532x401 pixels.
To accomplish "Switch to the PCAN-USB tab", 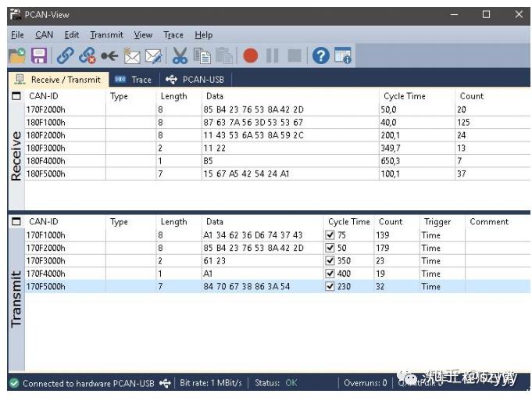I will point(195,80).
